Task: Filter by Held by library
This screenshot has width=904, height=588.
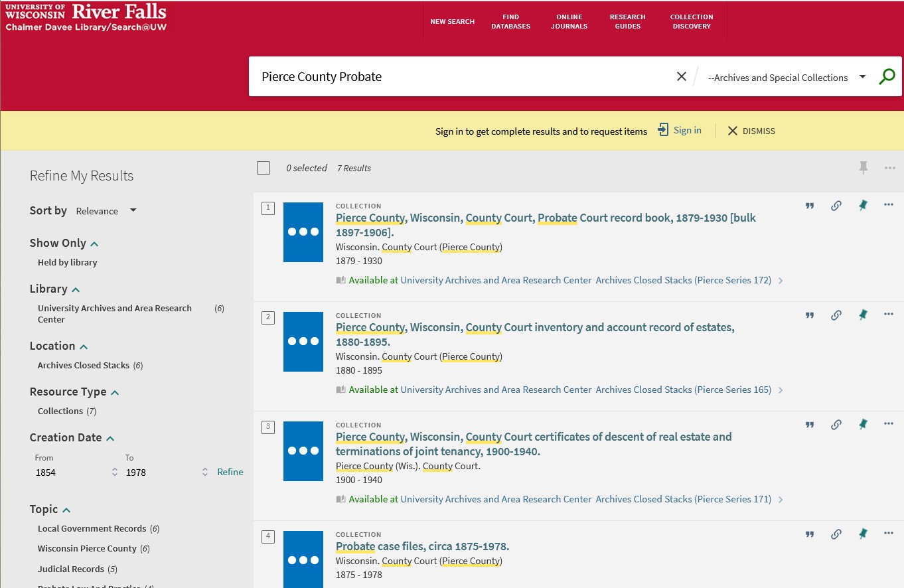Action: coord(67,262)
